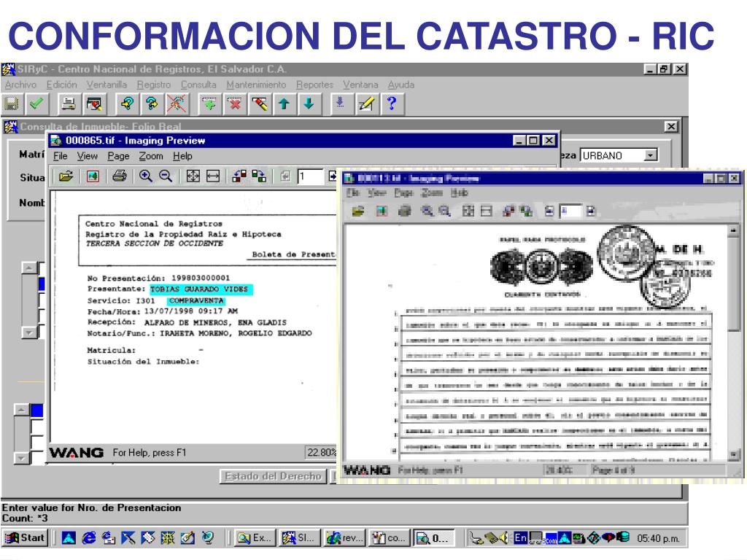Click the Windows Start button
Screen dimensions: 747x560
(x=26, y=537)
